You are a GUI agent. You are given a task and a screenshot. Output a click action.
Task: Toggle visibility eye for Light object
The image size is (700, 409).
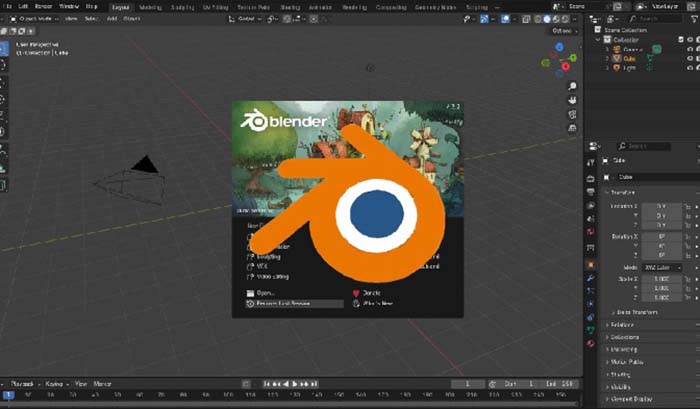pos(690,69)
